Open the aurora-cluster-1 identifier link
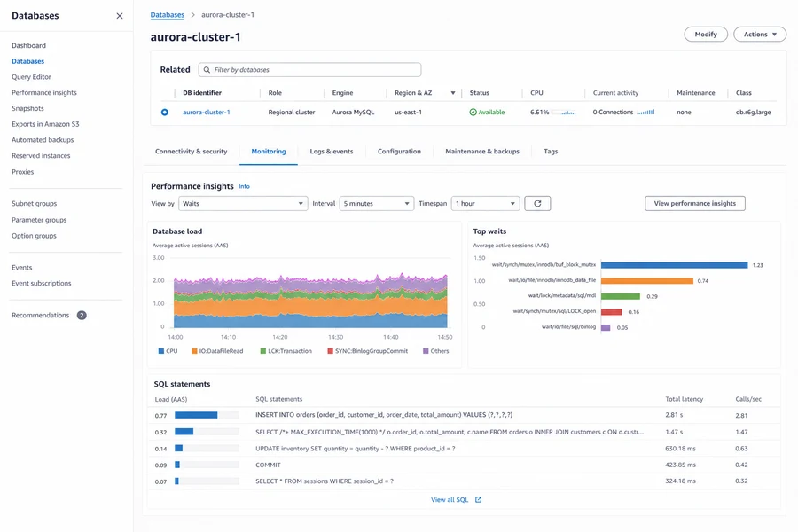The width and height of the screenshot is (798, 532). coord(206,112)
